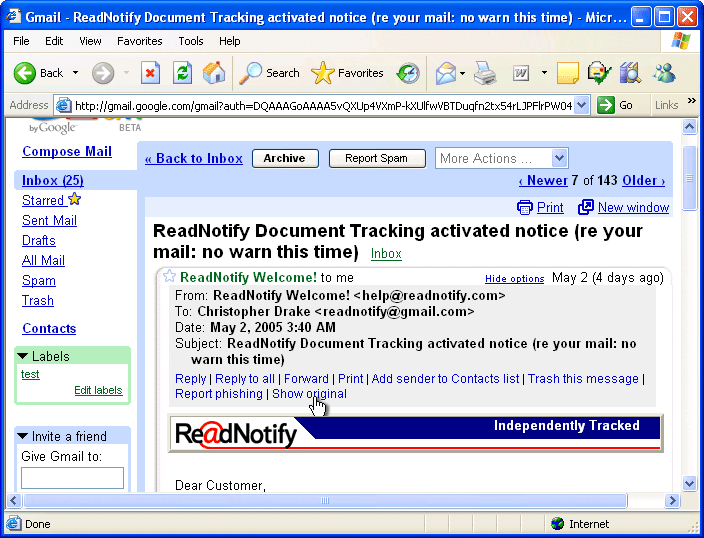This screenshot has width=704, height=538.
Task: Go to the Home page icon
Action: pos(214,73)
